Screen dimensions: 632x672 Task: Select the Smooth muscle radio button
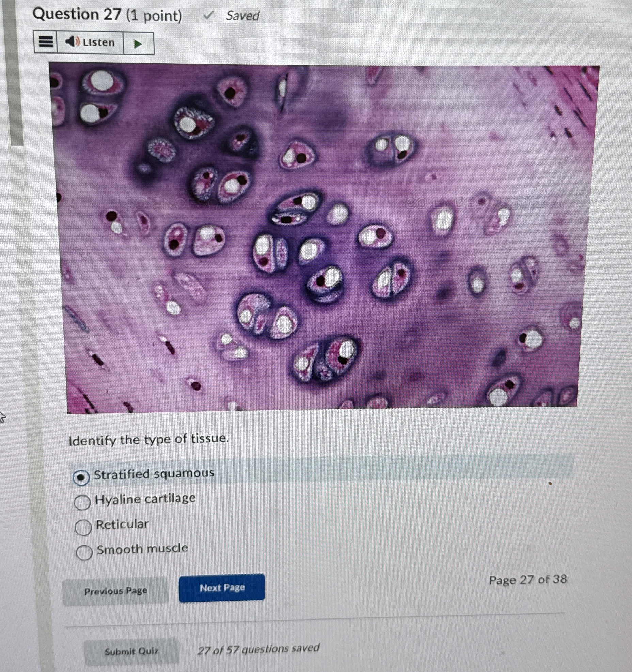[x=84, y=552]
